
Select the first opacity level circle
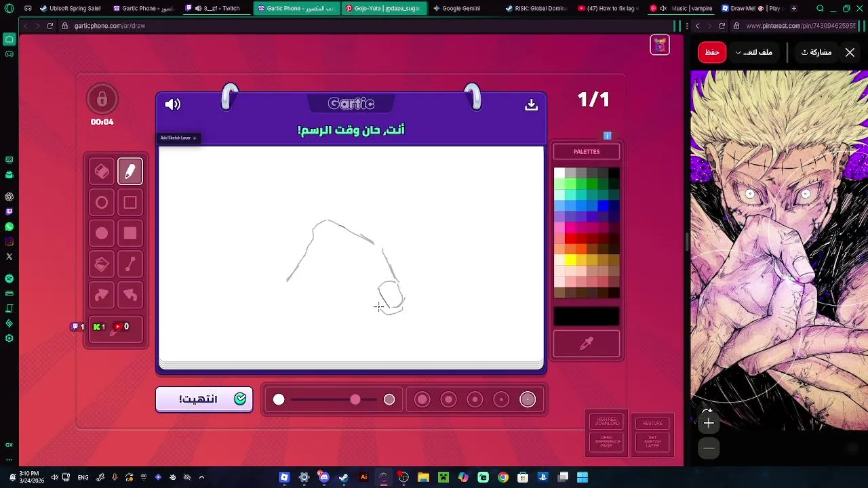tap(422, 400)
